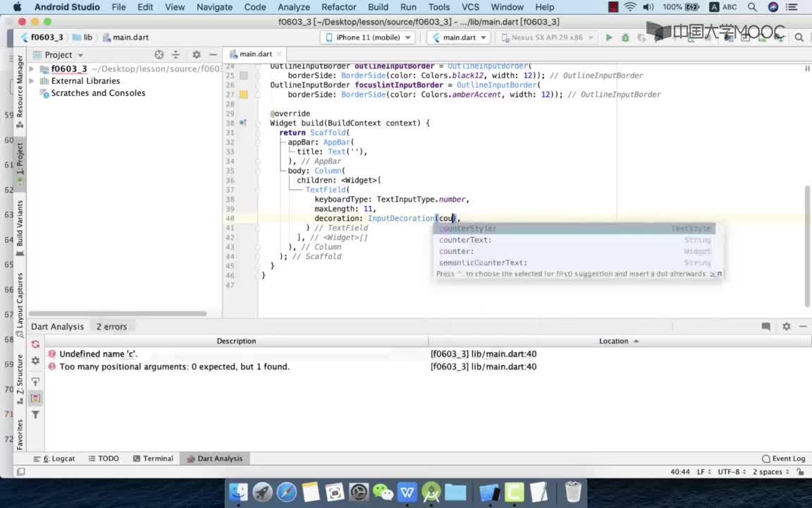Collapse all using the Project panel icon
Image resolution: width=812 pixels, height=508 pixels.
click(x=176, y=54)
